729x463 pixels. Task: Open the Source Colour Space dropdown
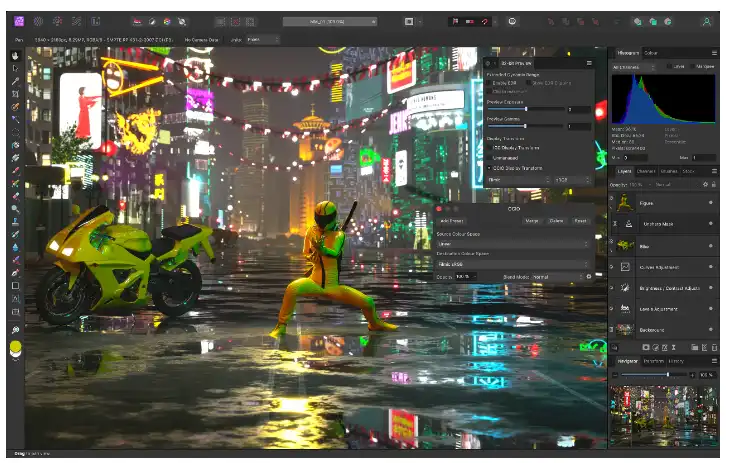(x=513, y=244)
